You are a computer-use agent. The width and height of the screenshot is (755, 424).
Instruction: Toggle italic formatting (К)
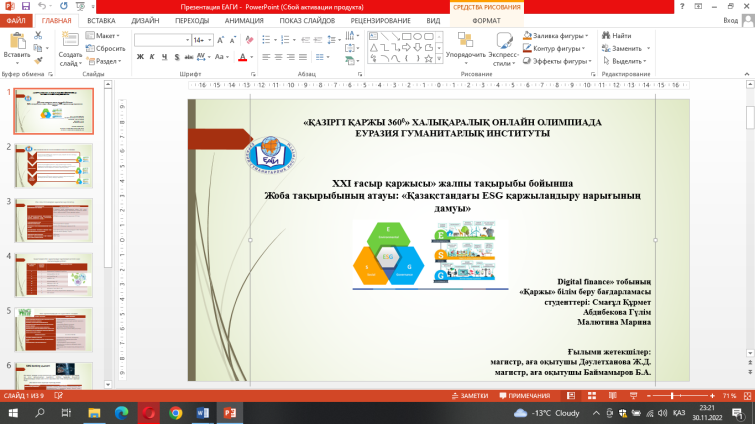click(x=151, y=57)
